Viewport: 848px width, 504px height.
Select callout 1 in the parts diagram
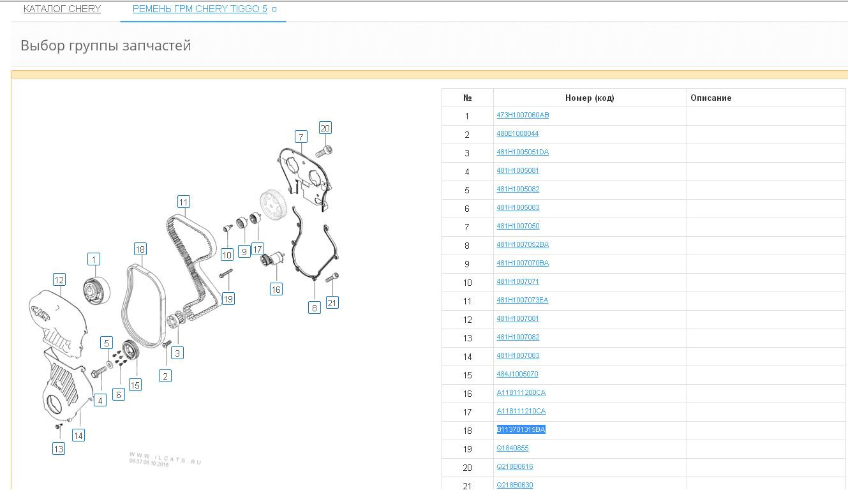(94, 259)
